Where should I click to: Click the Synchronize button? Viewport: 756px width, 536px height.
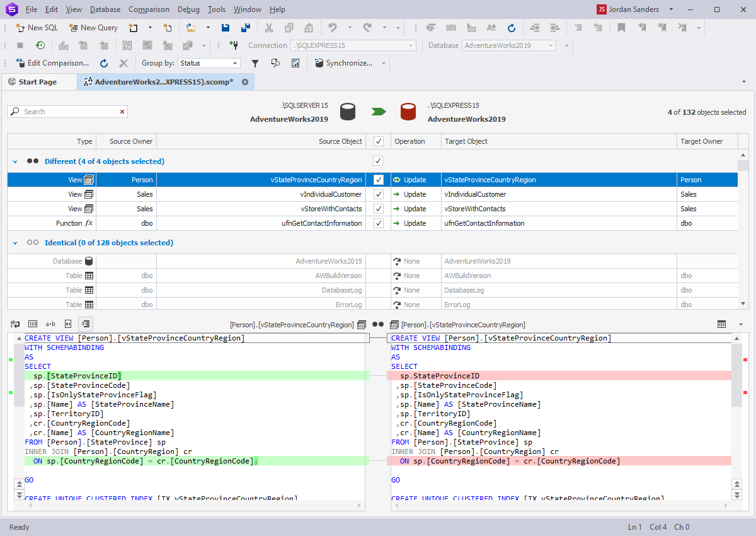point(344,63)
